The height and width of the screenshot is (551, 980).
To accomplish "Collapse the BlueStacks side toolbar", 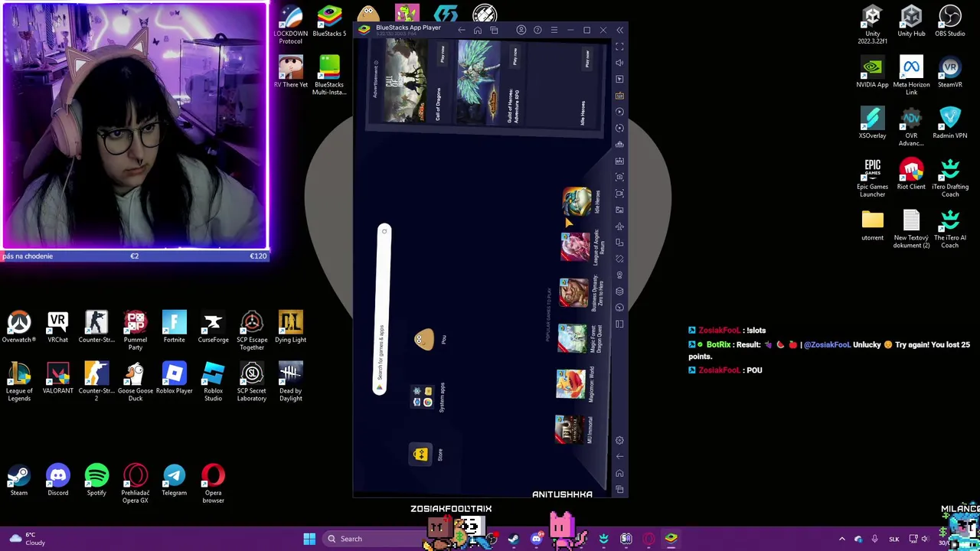I will coord(619,31).
